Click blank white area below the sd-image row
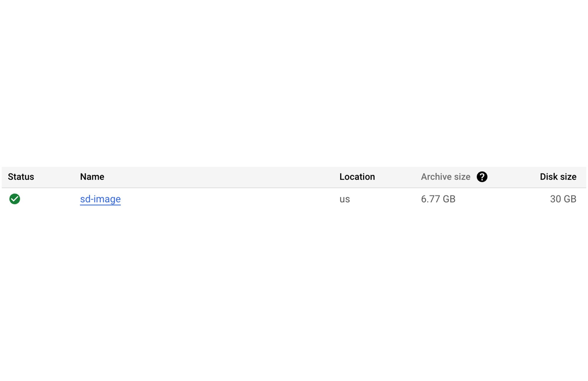Screen dimensions: 588x381 click(294, 279)
